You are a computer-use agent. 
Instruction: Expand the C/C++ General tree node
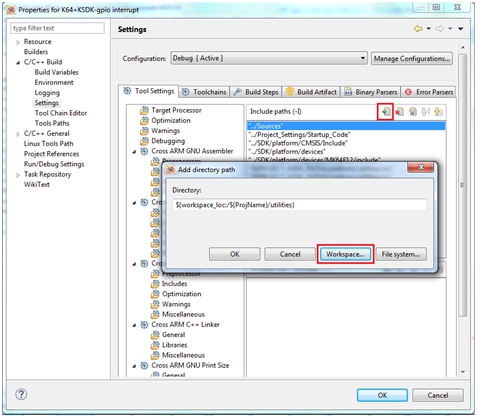pos(18,134)
